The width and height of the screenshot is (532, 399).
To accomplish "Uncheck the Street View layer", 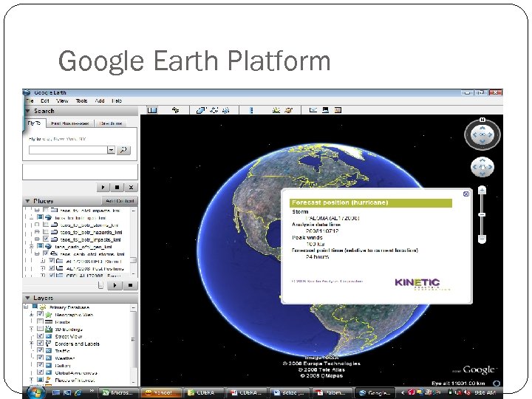I will [x=40, y=336].
